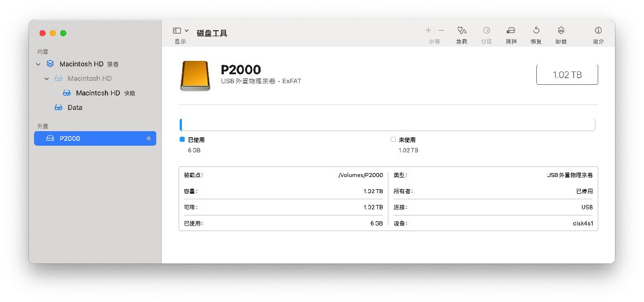Select the Macintosh HD 宗卷 stack icon
Image resolution: width=644 pixels, height=302 pixels.
click(50, 64)
